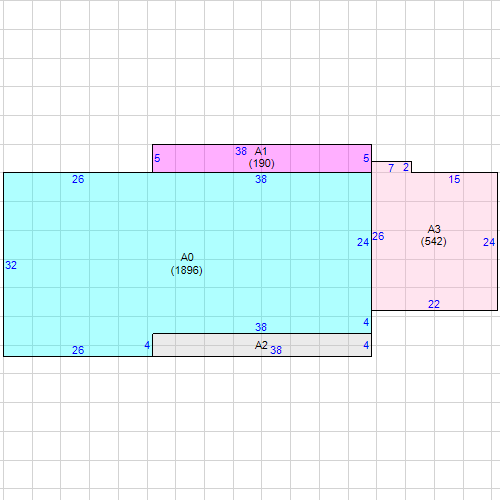Screen dimensions: 500x500
Task: Click the "38" label beside the A2 name
Action: click(x=276, y=350)
